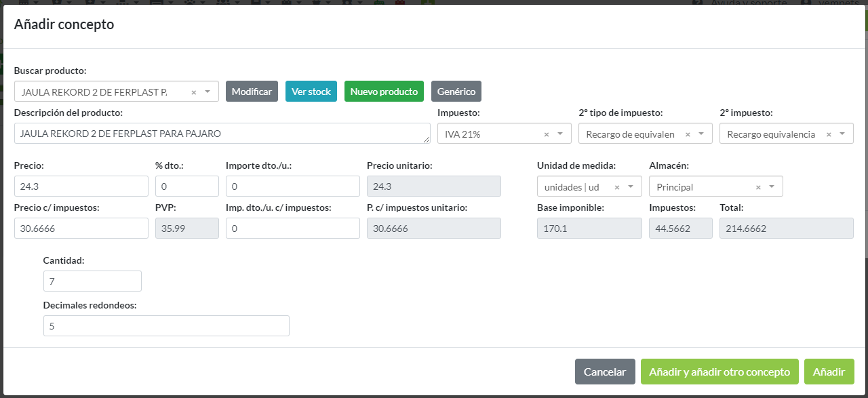Viewport: 868px width, 398px height.
Task: Select the Genérico button
Action: [x=456, y=92]
